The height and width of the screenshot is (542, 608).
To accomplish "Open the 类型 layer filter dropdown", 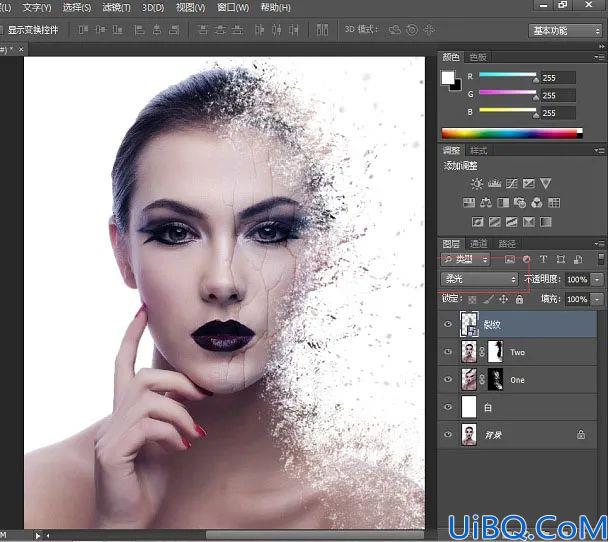I will click(465, 259).
